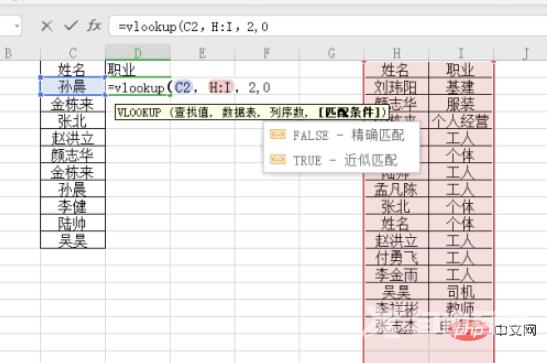Select column F header
This screenshot has width=547, height=363.
point(267,53)
